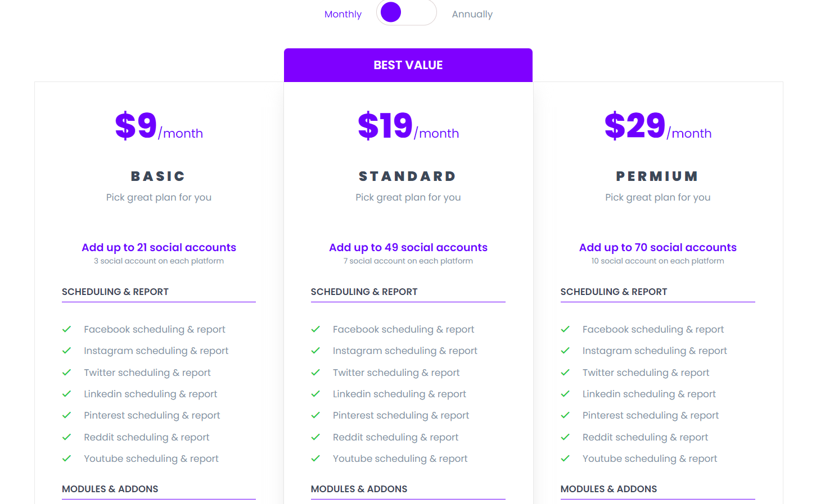Click 'Add up to 21 social accounts'
Image resolution: width=816 pixels, height=504 pixels.
coord(159,247)
